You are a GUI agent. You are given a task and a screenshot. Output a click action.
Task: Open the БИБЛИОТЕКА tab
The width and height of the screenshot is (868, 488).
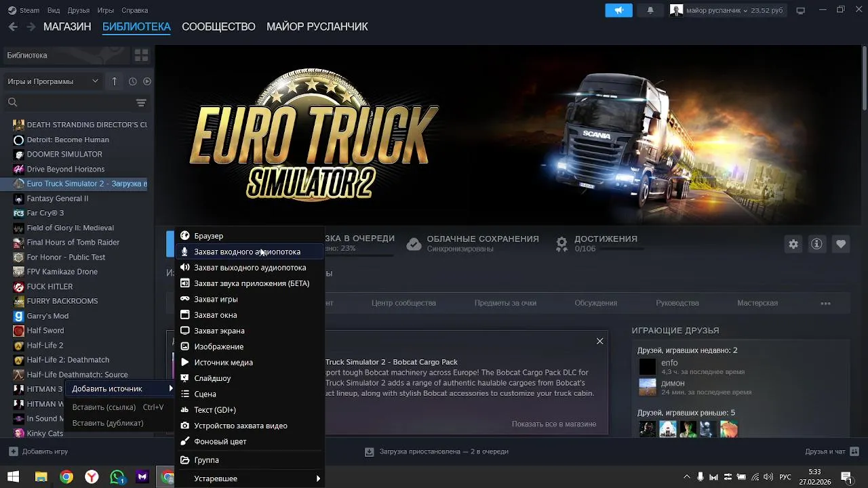136,26
